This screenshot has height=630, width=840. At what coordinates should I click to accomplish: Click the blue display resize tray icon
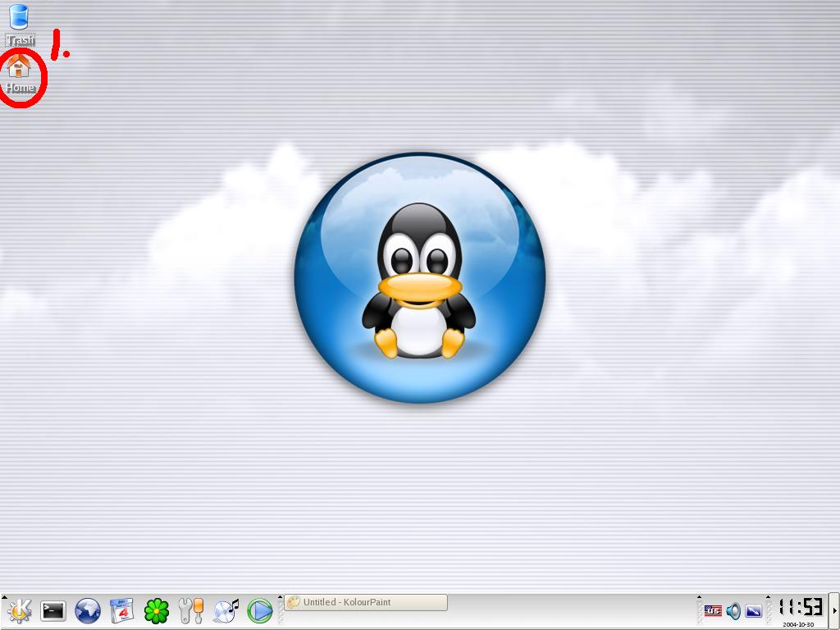[753, 610]
